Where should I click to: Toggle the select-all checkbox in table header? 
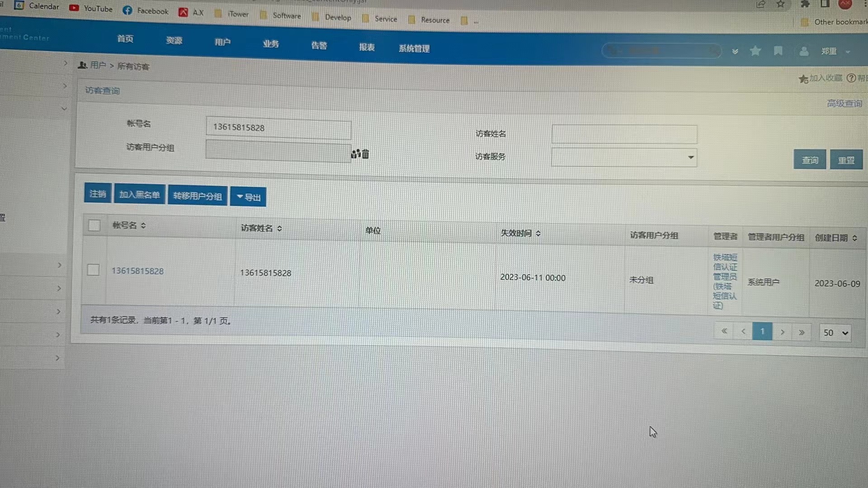(x=94, y=225)
